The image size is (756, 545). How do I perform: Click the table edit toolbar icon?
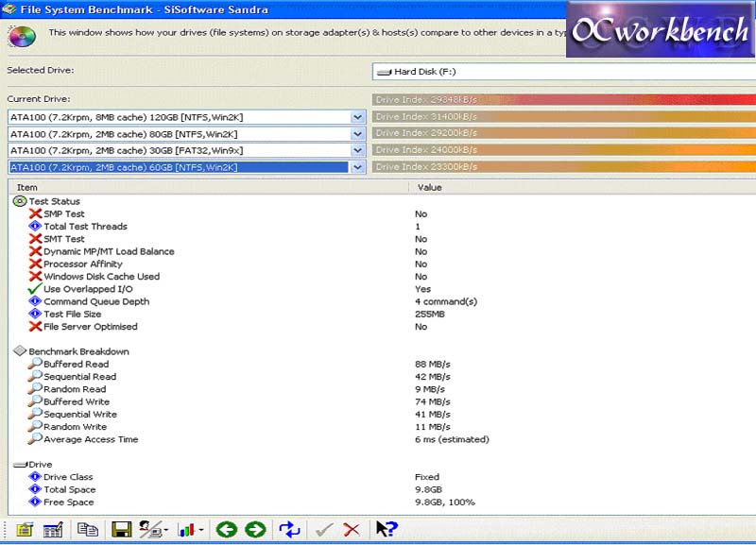53,530
